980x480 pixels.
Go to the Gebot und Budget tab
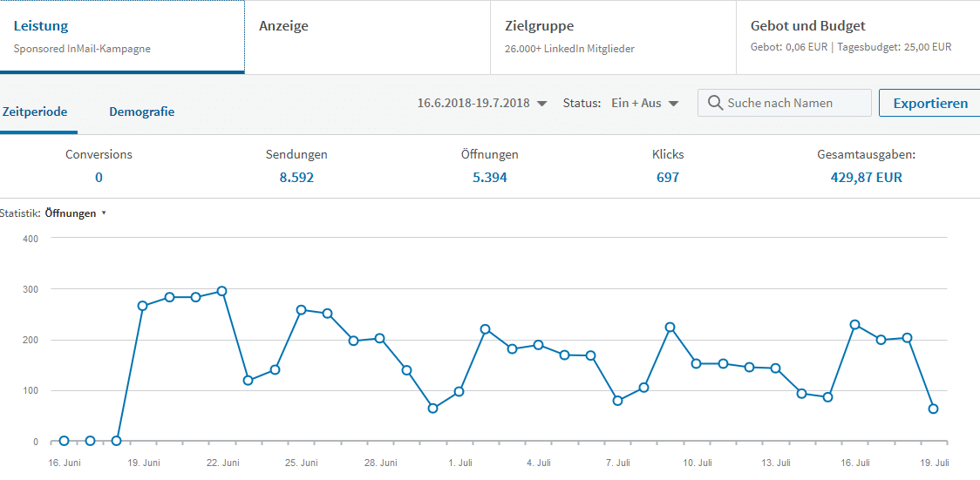point(858,37)
